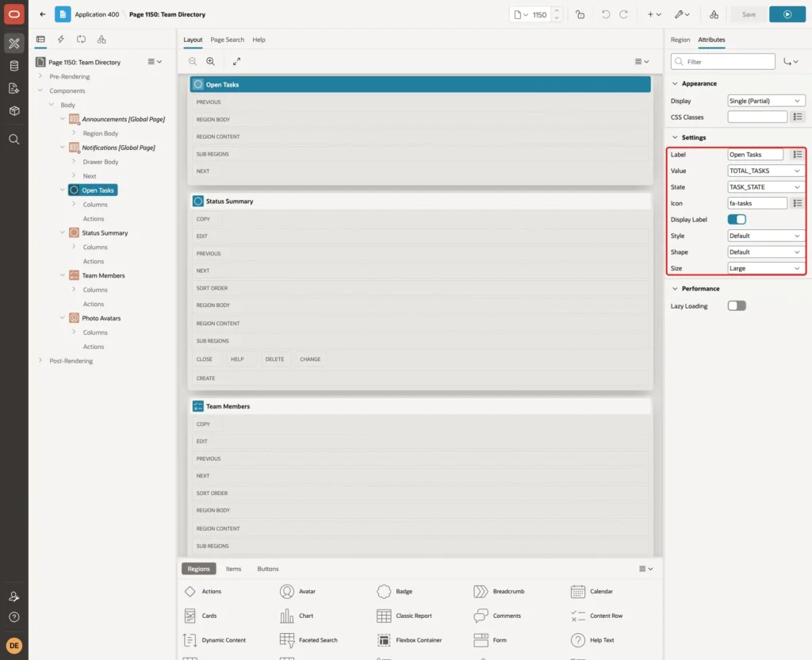
Task: Open the Style dropdown
Action: [765, 236]
